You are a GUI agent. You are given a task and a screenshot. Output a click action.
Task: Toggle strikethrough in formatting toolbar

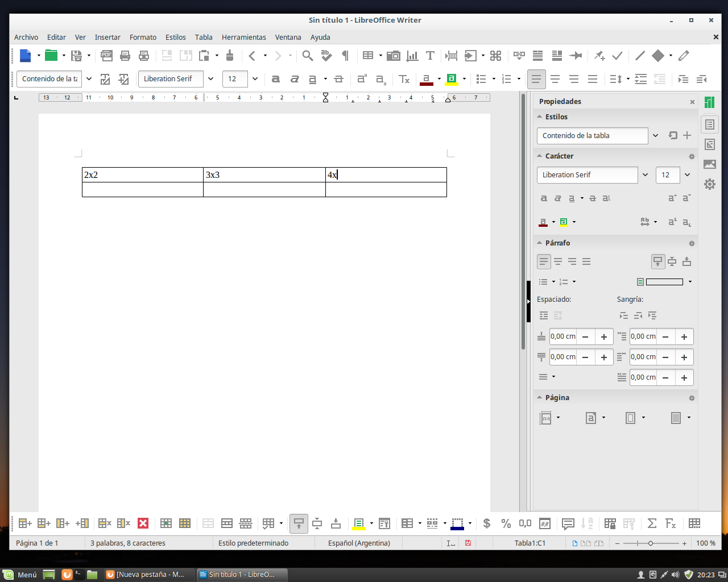tap(339, 79)
